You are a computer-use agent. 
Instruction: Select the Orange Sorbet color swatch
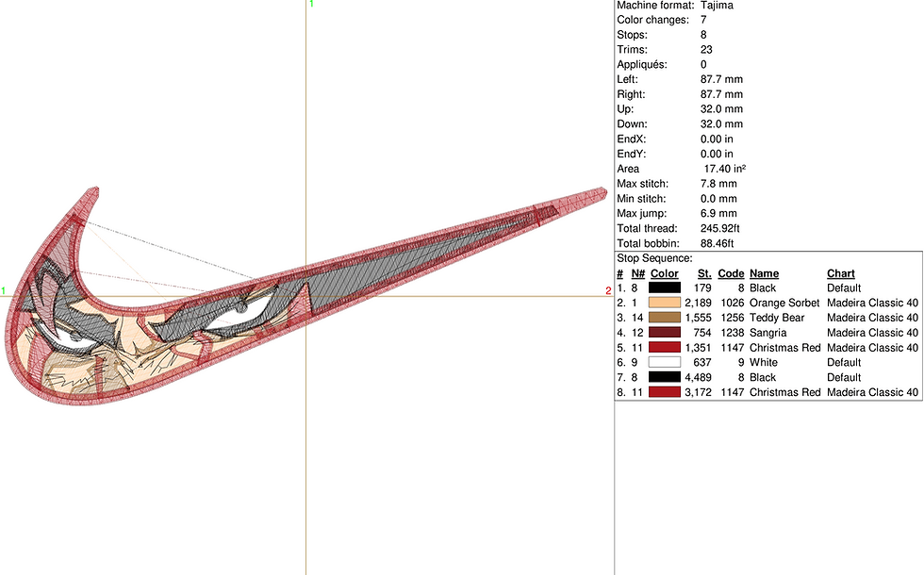click(664, 303)
